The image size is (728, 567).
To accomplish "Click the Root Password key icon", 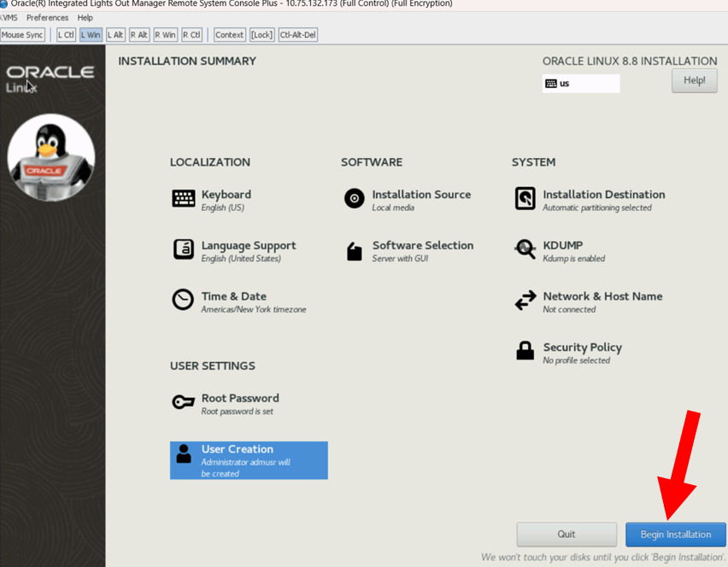I will pyautogui.click(x=184, y=401).
